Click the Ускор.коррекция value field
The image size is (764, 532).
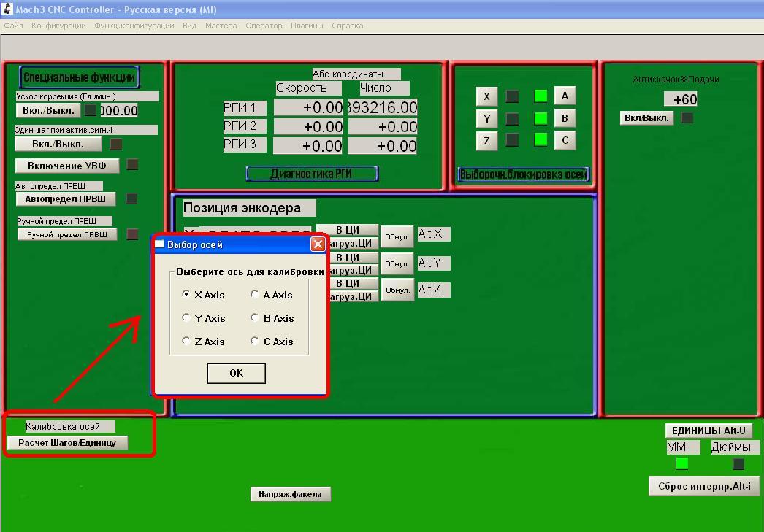coord(119,110)
